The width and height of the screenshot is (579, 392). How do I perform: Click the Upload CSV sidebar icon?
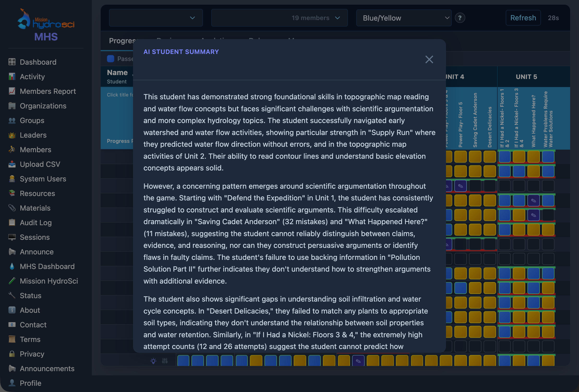12,164
